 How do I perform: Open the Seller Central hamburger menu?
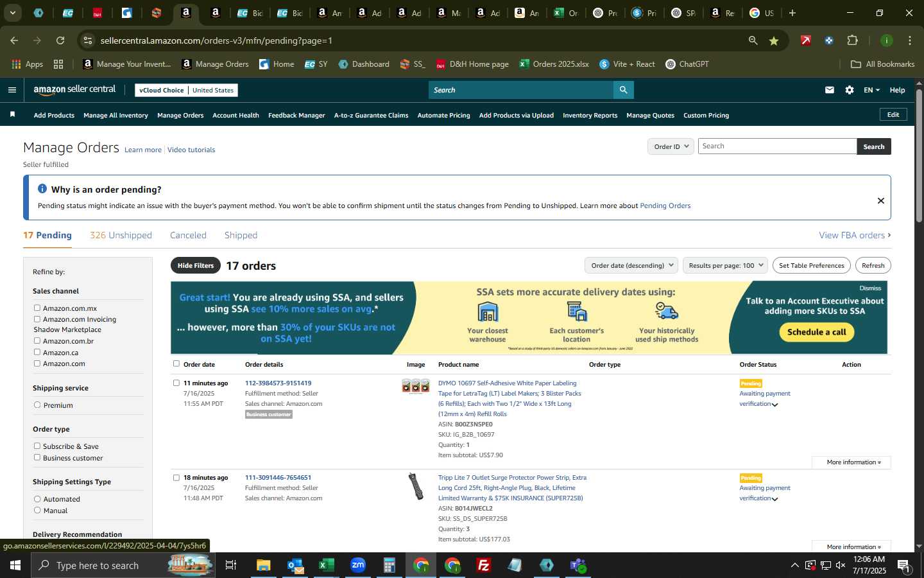(x=12, y=90)
